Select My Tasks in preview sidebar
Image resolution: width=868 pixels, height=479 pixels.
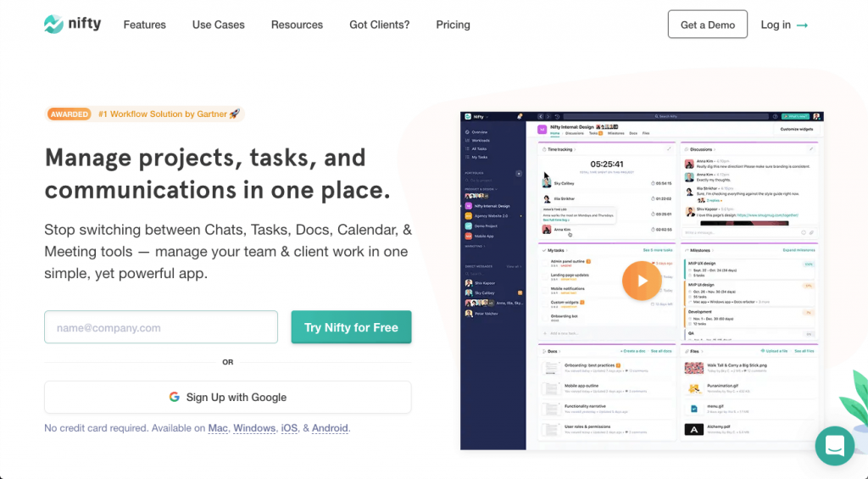coord(476,158)
